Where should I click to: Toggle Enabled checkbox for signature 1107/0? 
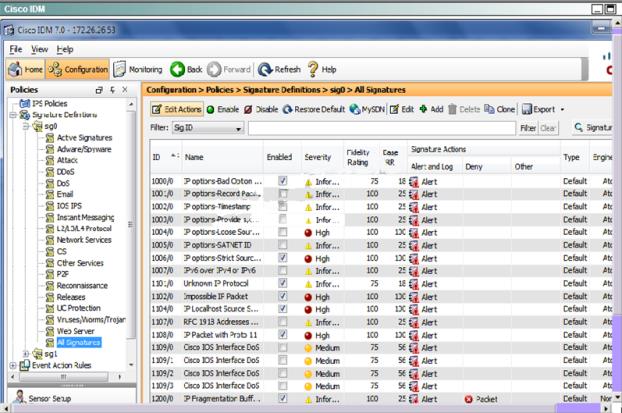[282, 322]
